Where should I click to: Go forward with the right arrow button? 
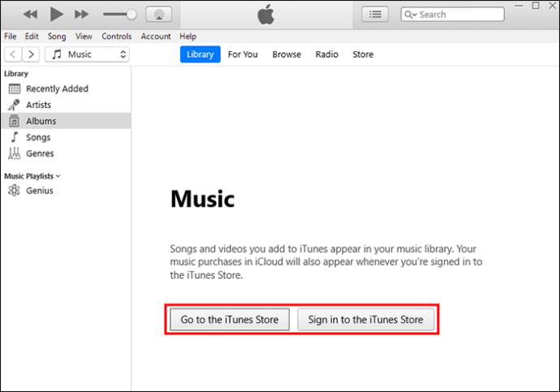click(x=31, y=54)
